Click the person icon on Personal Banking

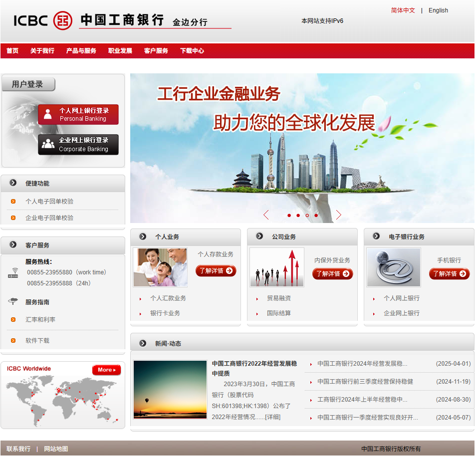point(48,114)
